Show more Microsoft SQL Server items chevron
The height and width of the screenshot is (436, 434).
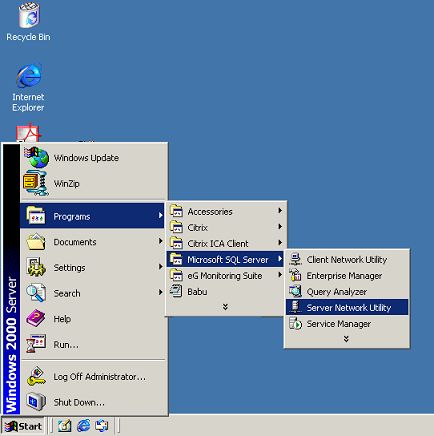[x=346, y=339]
